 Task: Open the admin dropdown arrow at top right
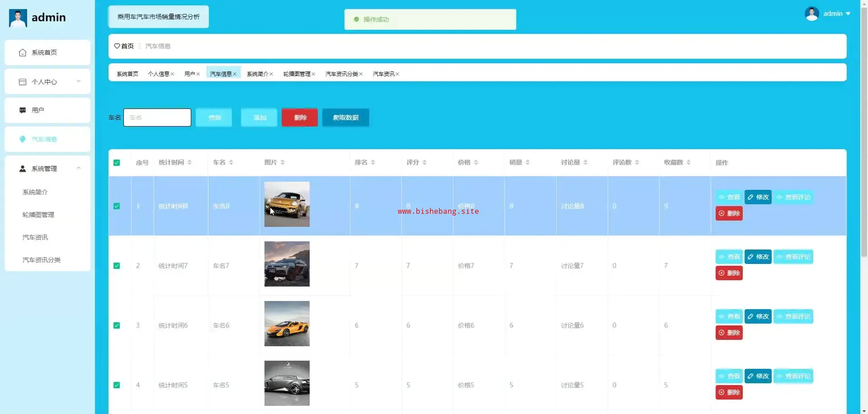[x=848, y=14]
